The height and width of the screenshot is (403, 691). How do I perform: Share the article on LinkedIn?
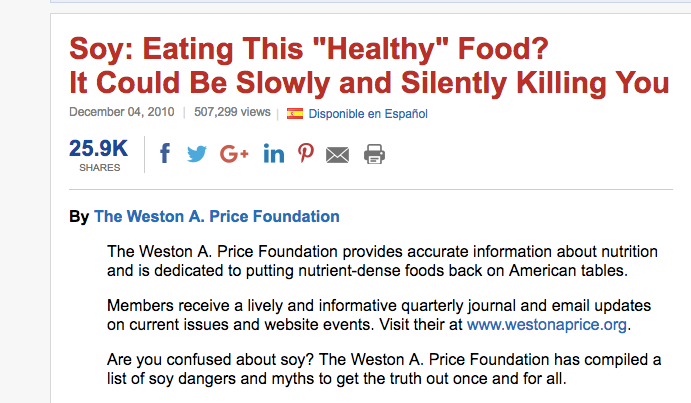pos(273,154)
